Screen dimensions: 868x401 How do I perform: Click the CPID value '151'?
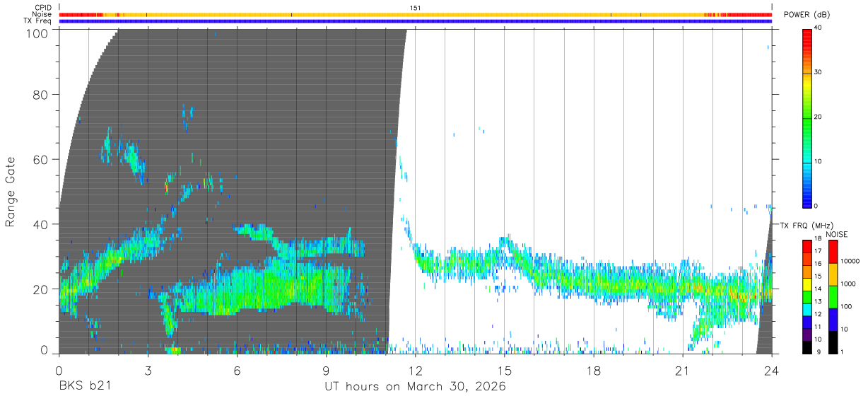(x=415, y=8)
